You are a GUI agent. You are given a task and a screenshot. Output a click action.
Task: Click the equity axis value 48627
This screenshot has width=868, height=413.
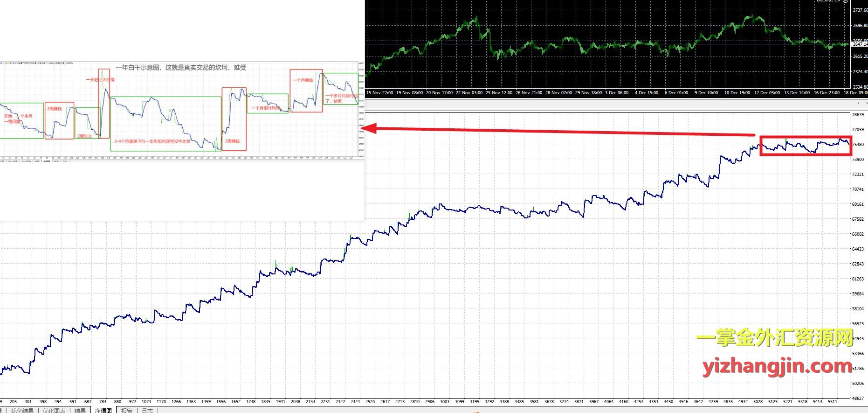pos(858,399)
